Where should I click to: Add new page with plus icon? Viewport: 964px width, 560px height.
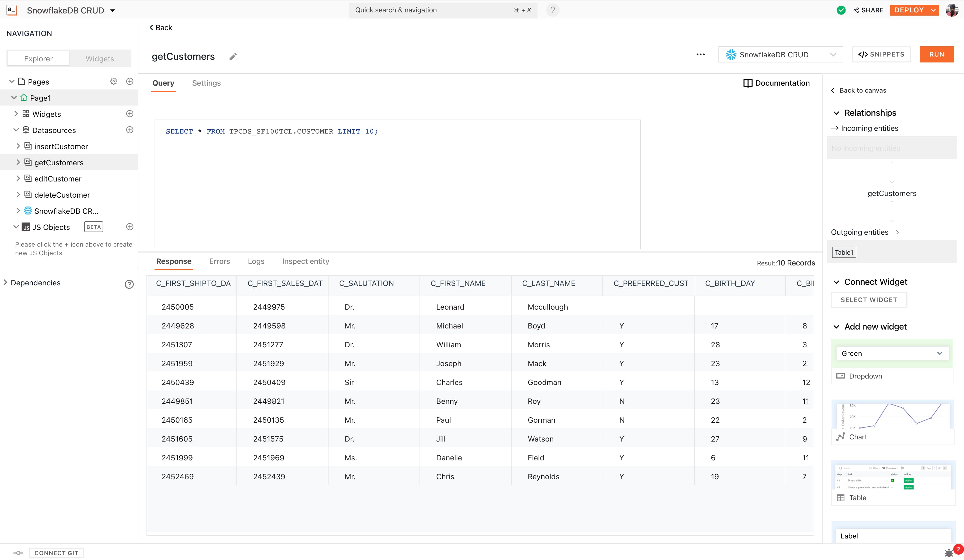pyautogui.click(x=130, y=82)
